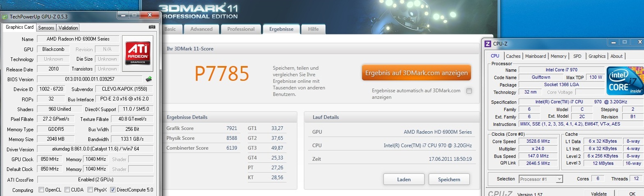The height and width of the screenshot is (196, 644).
Task: Click the Device ID 1002 - 6720 field
Action: (51, 89)
